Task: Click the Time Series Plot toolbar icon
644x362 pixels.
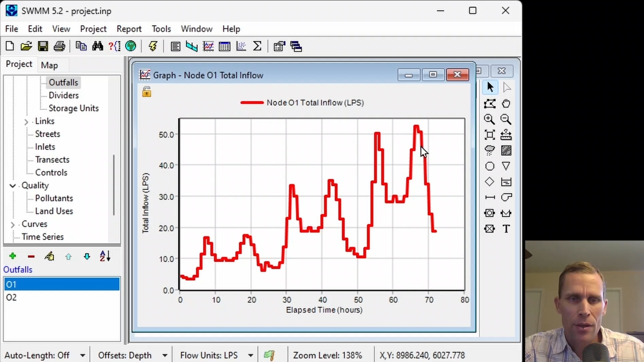Action: click(x=208, y=46)
